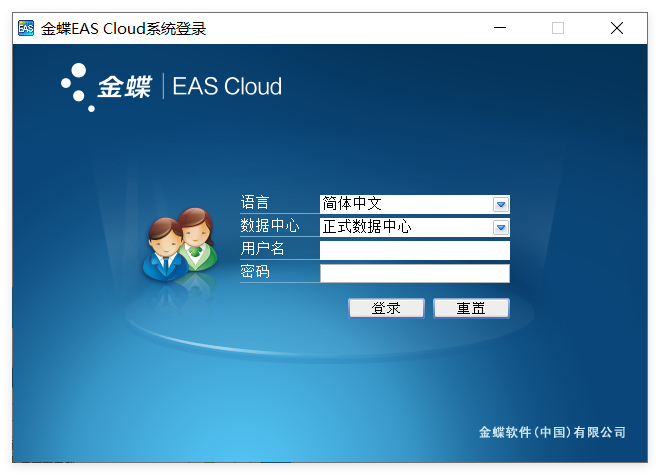Click the 数据中心 label
Screen dimensions: 660x475
click(270, 226)
